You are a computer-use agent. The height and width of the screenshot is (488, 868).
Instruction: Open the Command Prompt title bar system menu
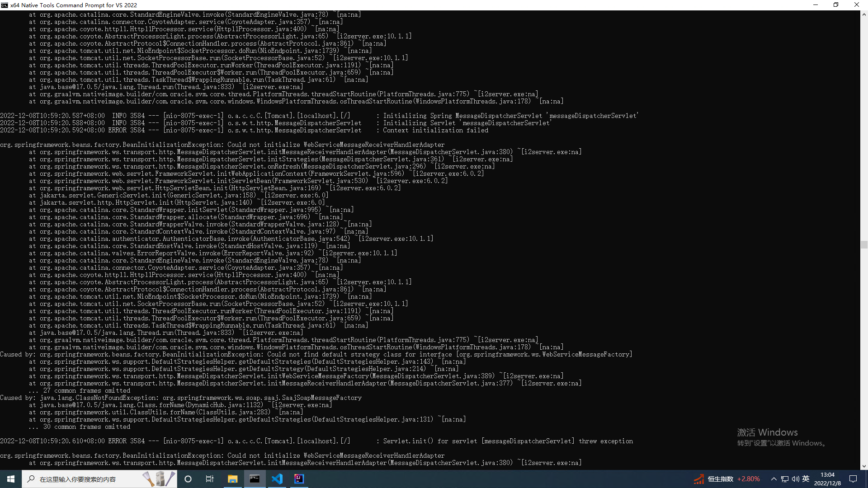click(4, 5)
